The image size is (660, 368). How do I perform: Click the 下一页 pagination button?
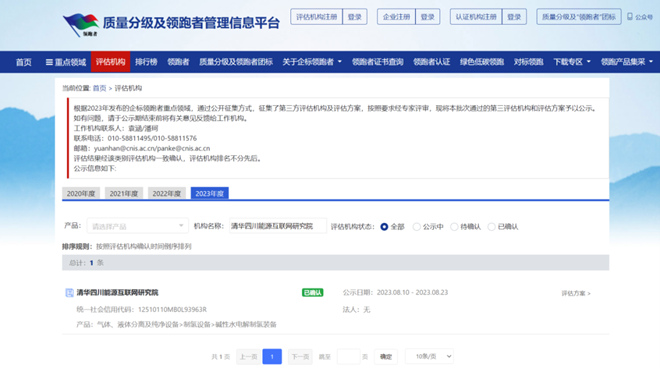[x=300, y=357]
